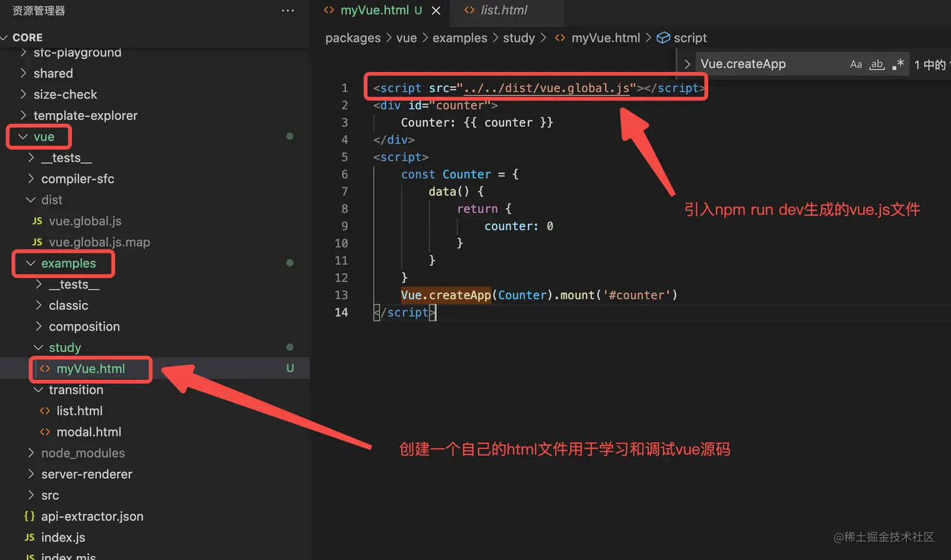
Task: Select myVue.html in the file tree
Action: tap(91, 369)
